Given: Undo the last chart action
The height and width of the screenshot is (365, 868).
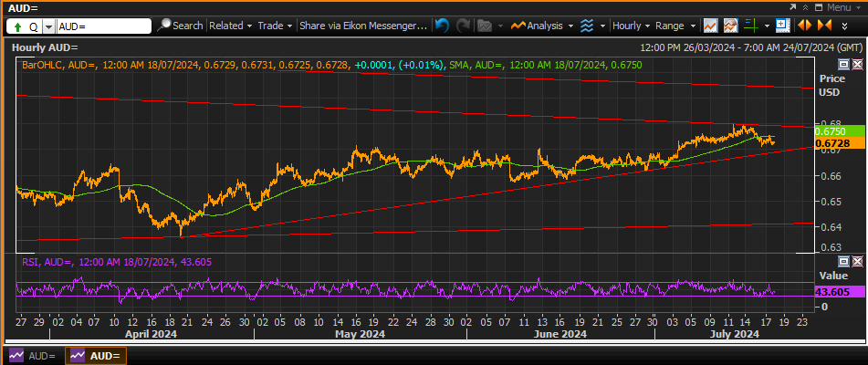Looking at the screenshot, I should point(442,26).
